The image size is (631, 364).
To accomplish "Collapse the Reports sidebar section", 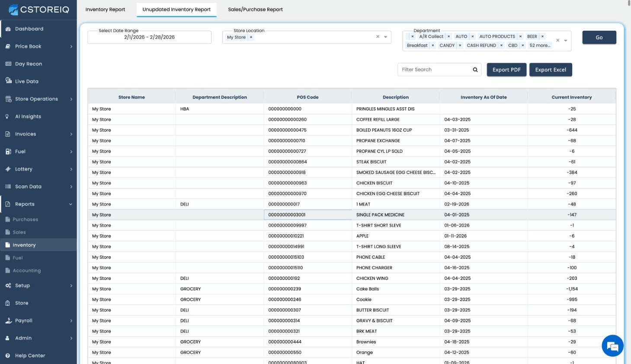I will click(x=70, y=204).
